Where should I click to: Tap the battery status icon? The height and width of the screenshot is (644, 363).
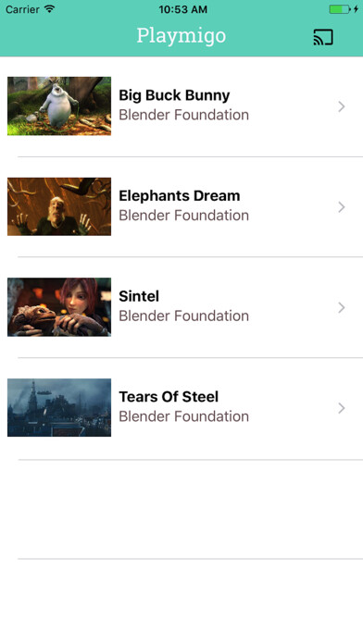(x=344, y=9)
